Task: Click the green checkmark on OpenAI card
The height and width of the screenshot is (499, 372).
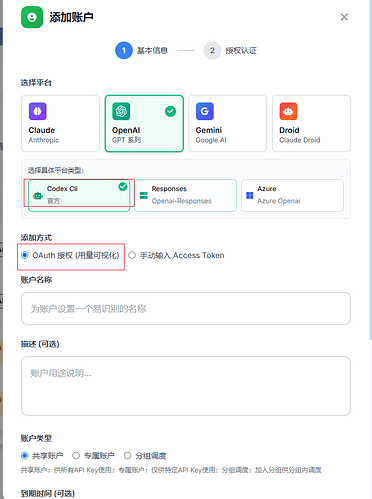Action: click(x=170, y=111)
